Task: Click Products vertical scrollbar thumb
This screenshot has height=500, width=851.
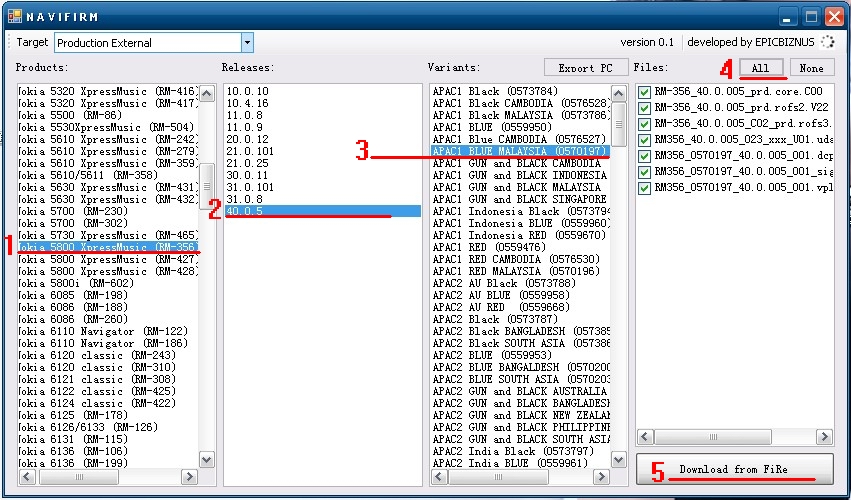Action: click(x=207, y=186)
